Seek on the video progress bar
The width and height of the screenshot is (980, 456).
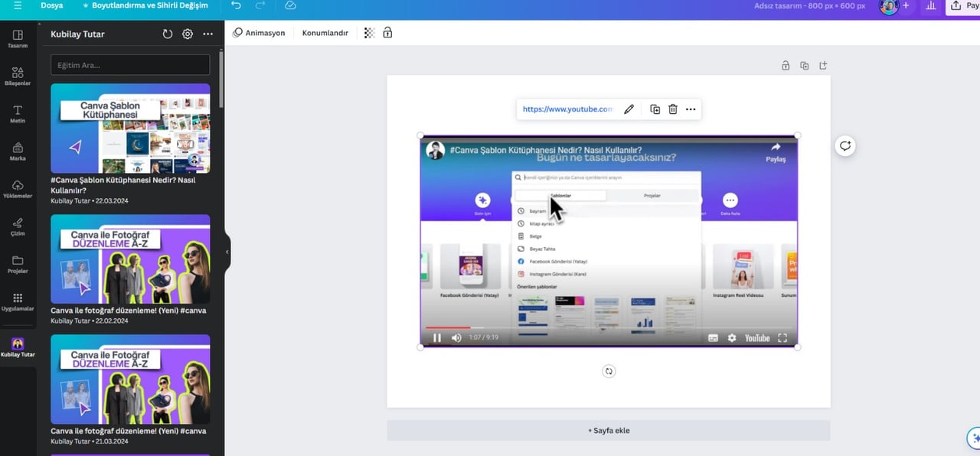click(609, 327)
